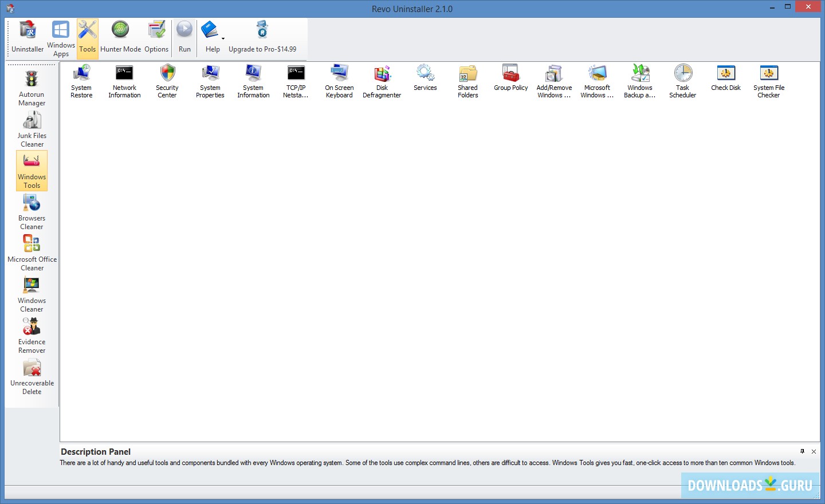Open Add/Remove Windows components
825x504 pixels.
point(554,81)
